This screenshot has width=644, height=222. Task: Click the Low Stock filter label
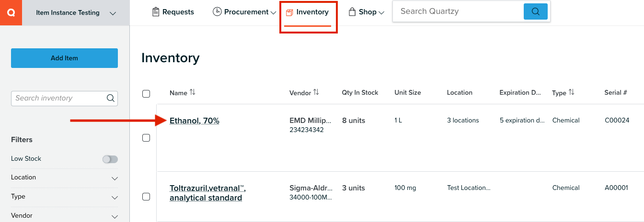point(26,159)
